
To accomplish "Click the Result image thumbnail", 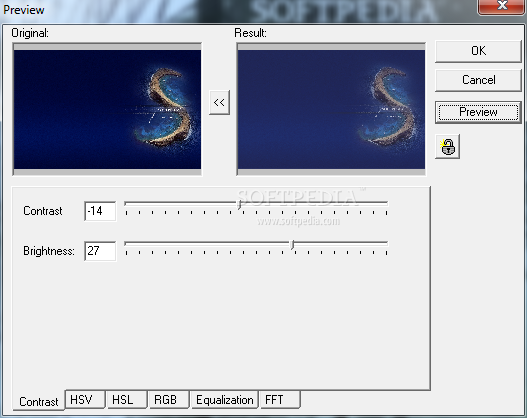I will click(x=331, y=109).
